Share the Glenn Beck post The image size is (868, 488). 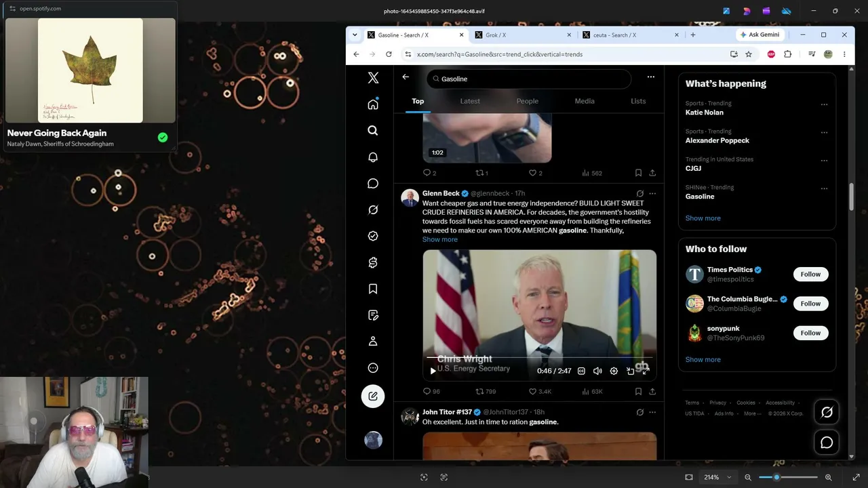click(652, 391)
